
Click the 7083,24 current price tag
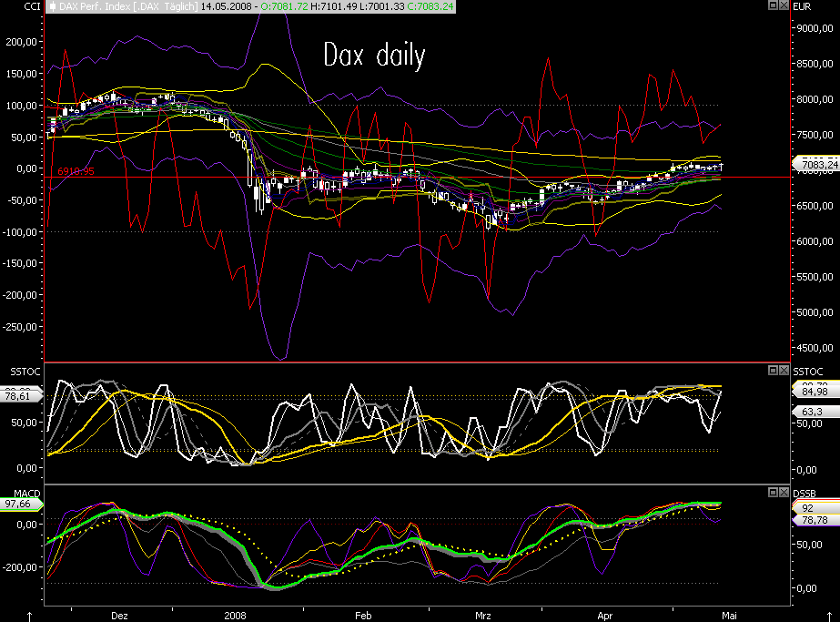[816, 164]
